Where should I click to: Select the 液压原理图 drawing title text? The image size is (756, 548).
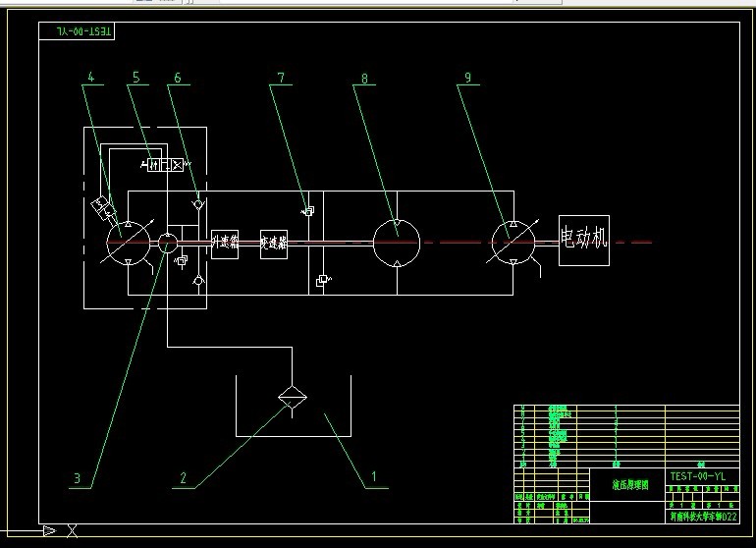click(630, 485)
